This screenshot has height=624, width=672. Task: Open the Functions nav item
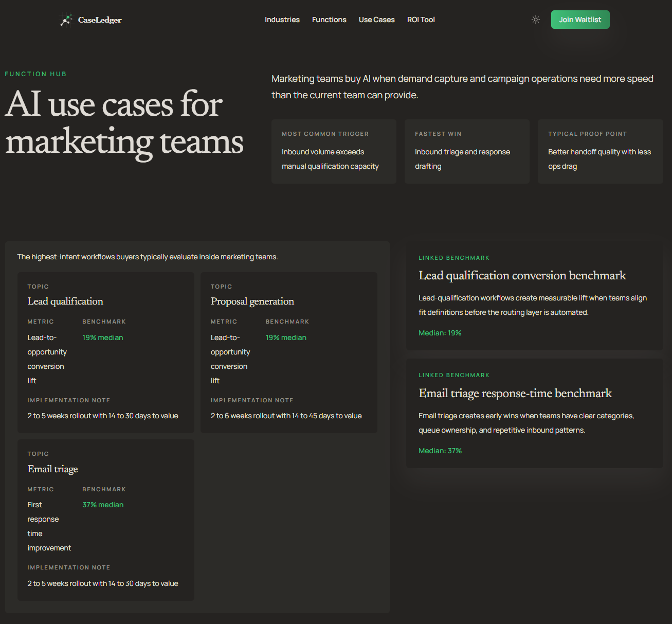(329, 20)
